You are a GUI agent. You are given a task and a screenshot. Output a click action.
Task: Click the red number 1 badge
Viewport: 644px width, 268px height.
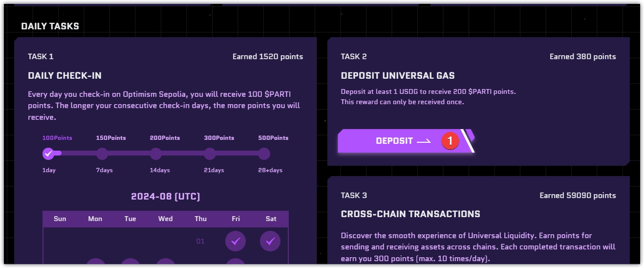click(x=450, y=141)
